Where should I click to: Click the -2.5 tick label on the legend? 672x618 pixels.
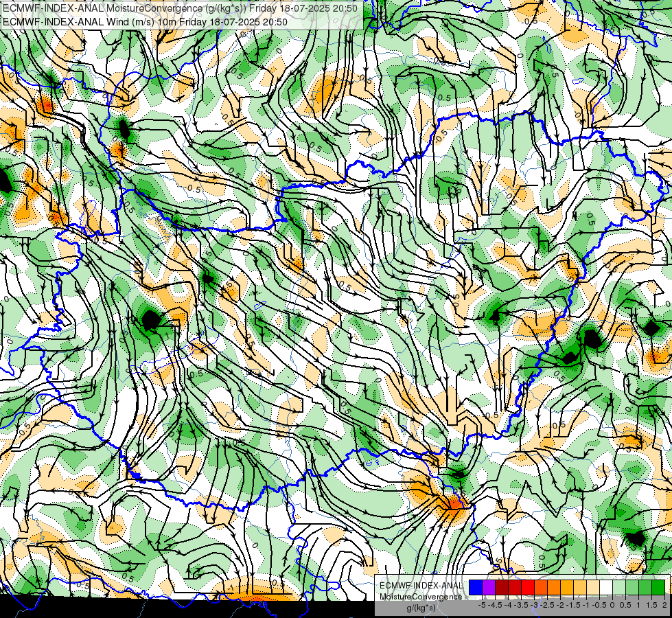(x=547, y=605)
